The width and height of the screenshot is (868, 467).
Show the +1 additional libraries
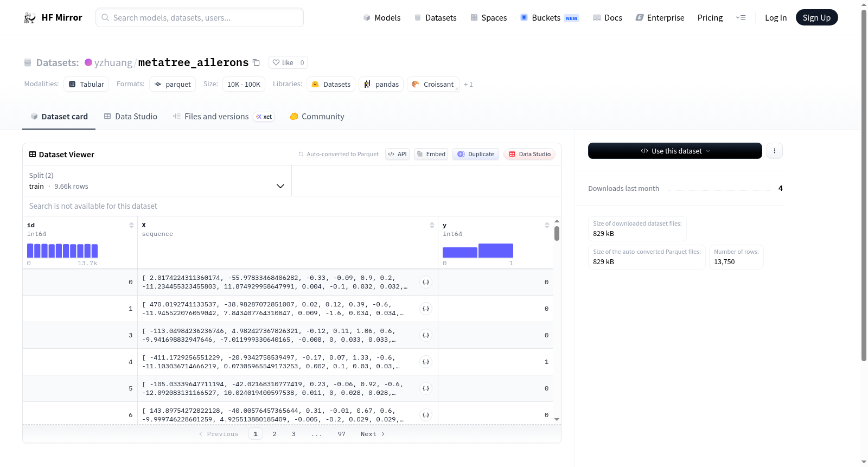468,85
